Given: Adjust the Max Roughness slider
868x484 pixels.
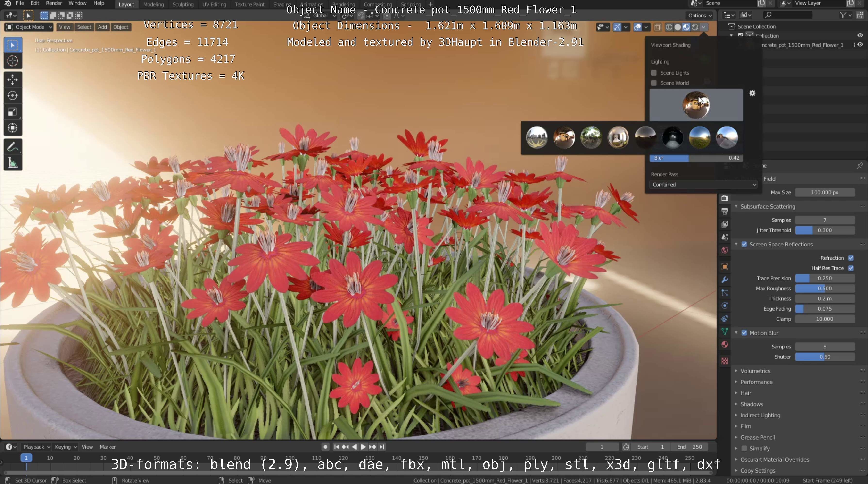Looking at the screenshot, I should [x=825, y=288].
